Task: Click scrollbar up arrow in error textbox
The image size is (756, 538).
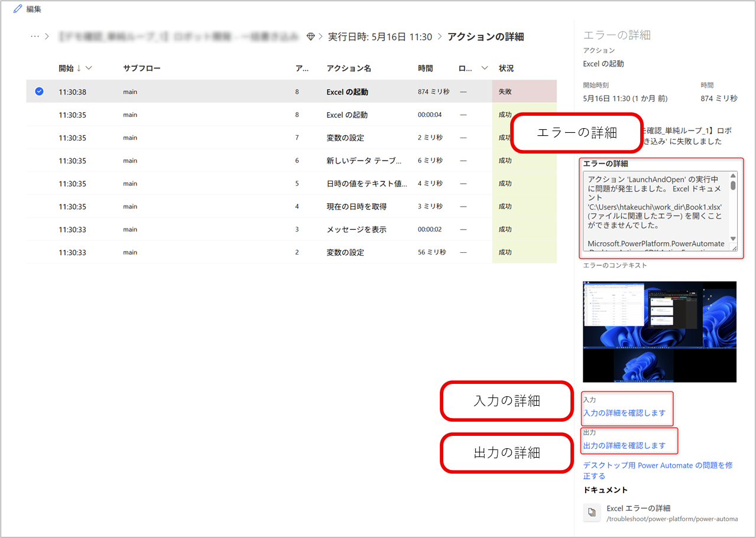Action: coord(733,176)
